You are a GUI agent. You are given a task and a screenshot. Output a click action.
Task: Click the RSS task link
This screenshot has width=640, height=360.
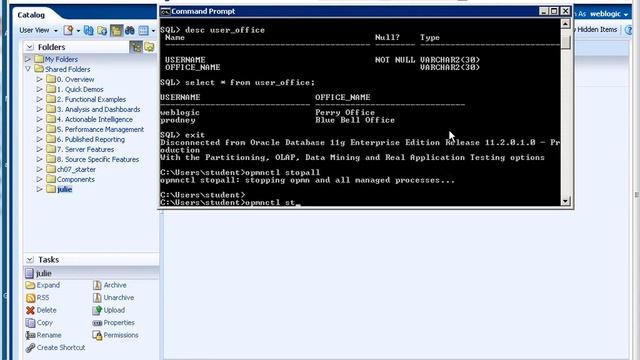tap(43, 298)
